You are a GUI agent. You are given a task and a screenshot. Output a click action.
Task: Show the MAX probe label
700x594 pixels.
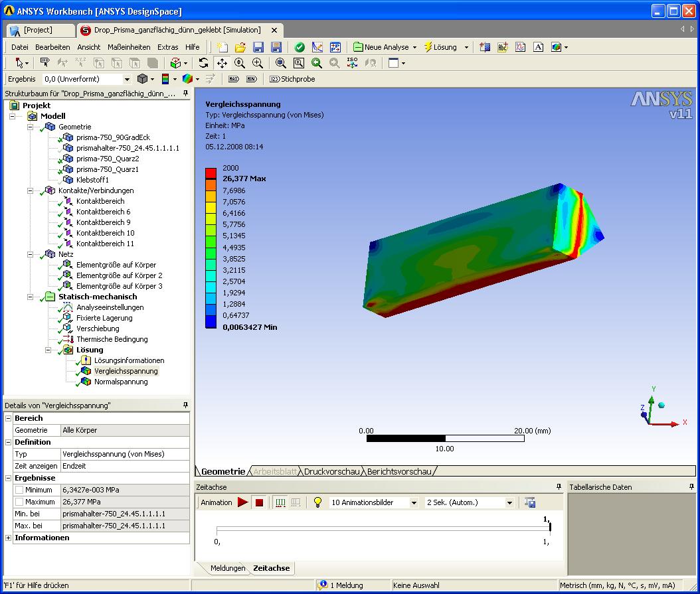point(234,79)
